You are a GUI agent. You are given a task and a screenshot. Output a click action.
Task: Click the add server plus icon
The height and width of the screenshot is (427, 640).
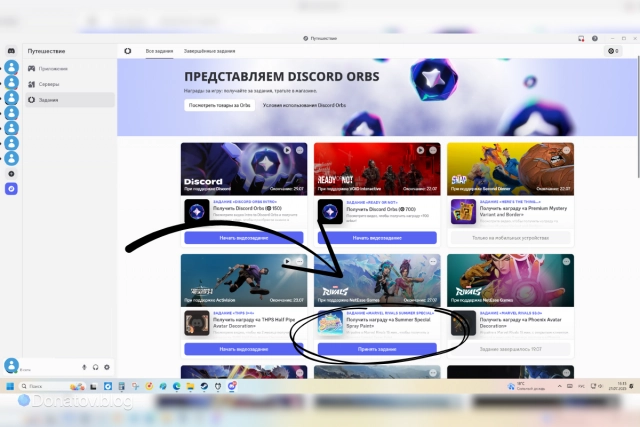[x=11, y=173]
